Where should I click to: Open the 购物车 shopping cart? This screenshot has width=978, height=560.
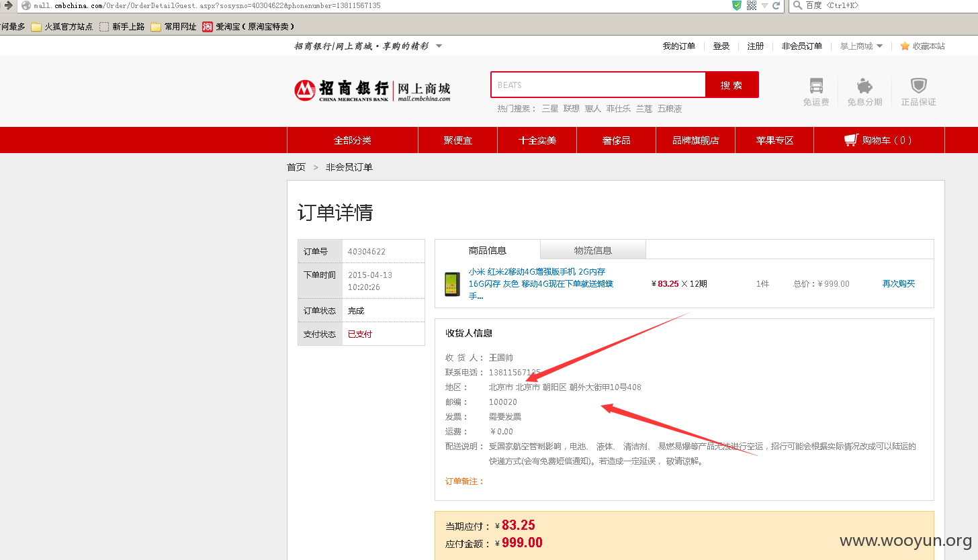tap(879, 140)
